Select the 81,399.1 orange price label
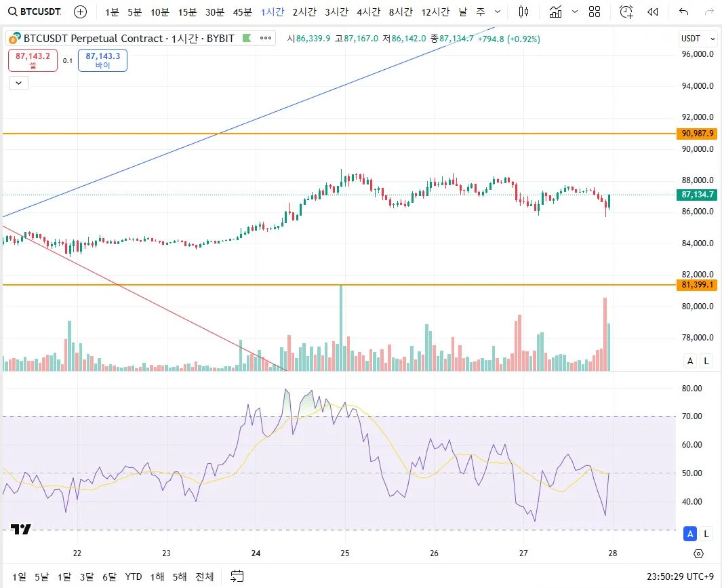The width and height of the screenshot is (722, 588). click(x=697, y=285)
